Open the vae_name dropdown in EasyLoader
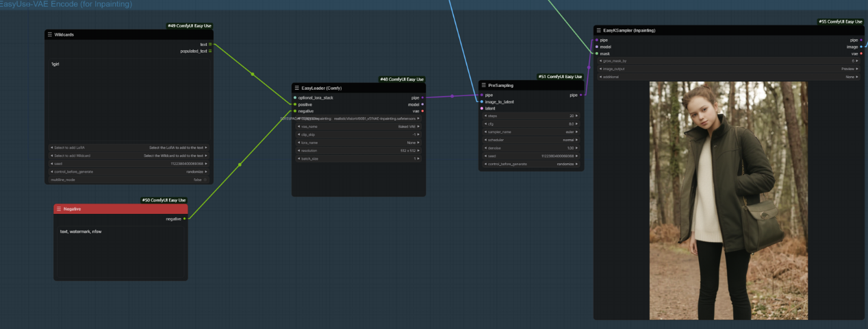 click(x=359, y=127)
